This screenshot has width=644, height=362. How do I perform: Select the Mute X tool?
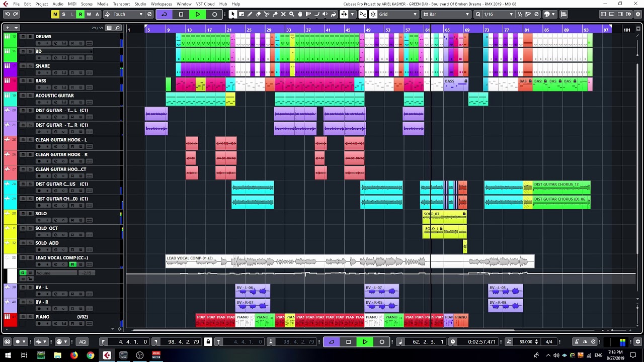(x=283, y=14)
